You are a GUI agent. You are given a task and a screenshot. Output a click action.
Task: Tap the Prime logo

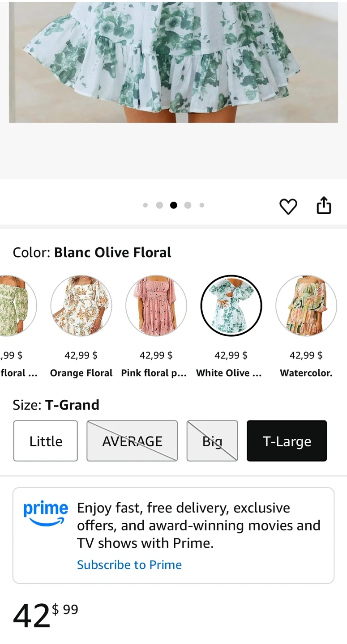pos(46,513)
